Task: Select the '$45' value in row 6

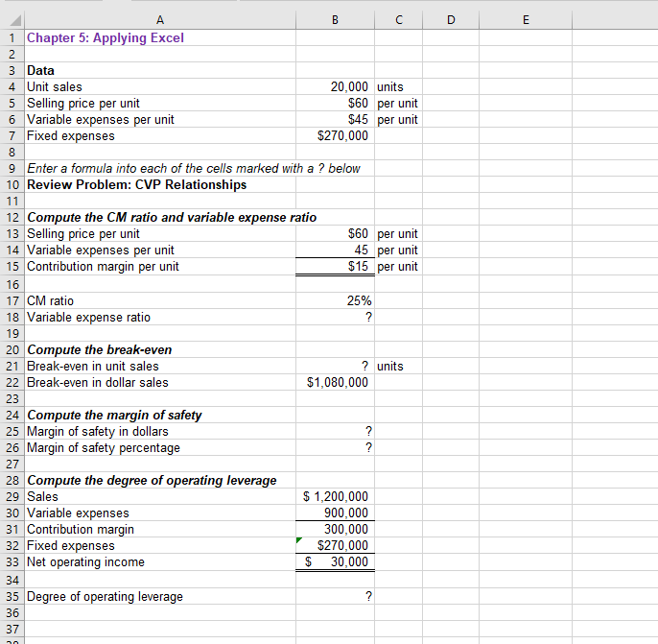Action: click(x=335, y=120)
